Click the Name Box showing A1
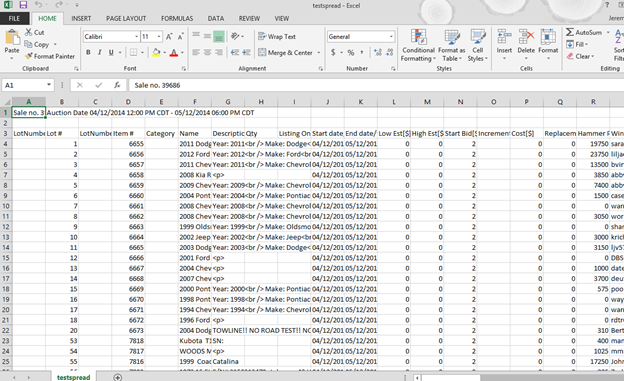624x381 pixels. pos(24,85)
